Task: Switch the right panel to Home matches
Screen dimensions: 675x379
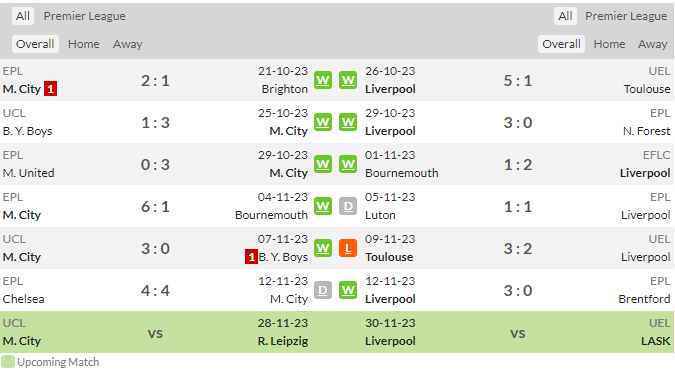Action: (609, 44)
